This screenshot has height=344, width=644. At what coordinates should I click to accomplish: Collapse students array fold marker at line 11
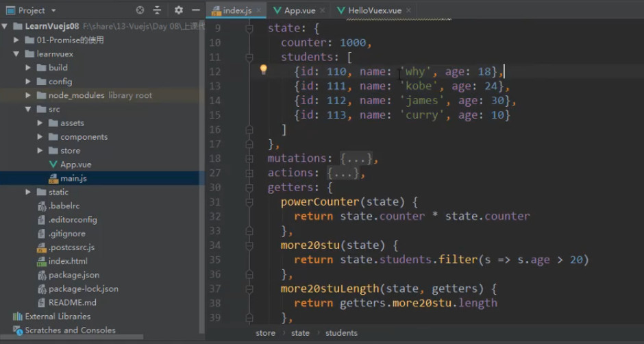[x=249, y=57]
